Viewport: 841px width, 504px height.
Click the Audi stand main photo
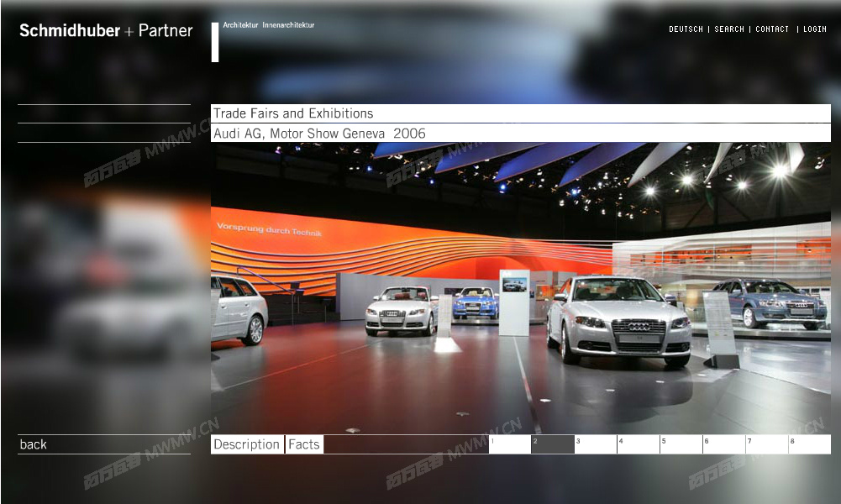pos(521,288)
